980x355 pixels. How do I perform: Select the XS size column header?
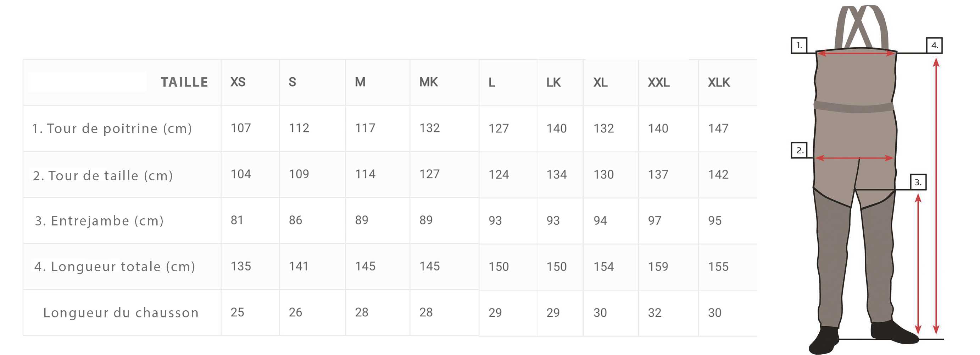point(238,82)
